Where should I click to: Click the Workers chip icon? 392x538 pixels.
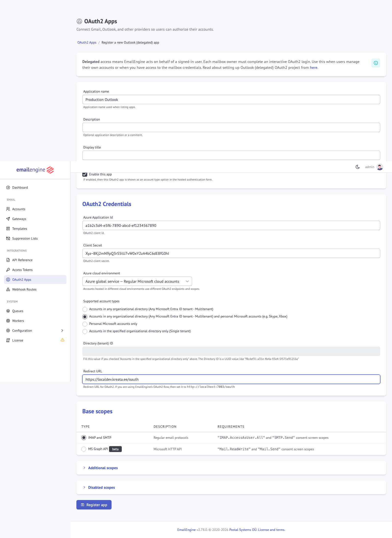(8, 321)
